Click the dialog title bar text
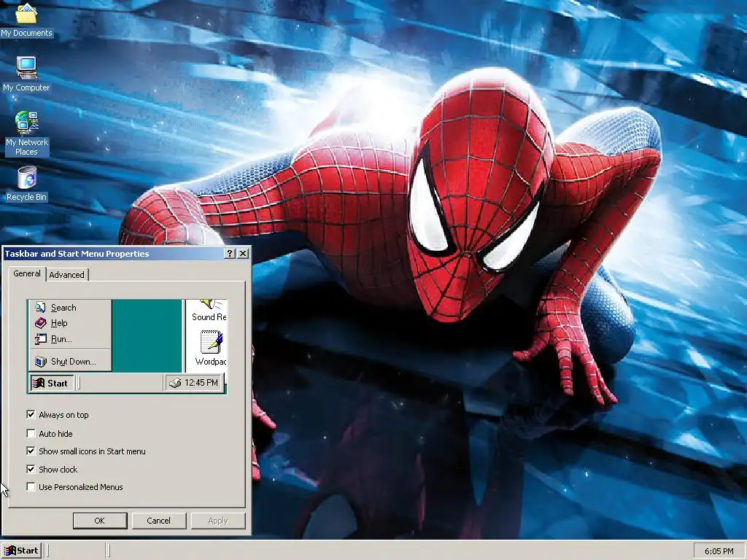 tap(77, 254)
